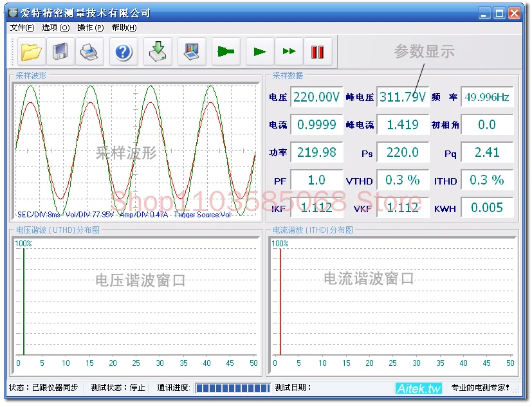
Task: Open the 帮助(H) menu
Action: point(124,28)
